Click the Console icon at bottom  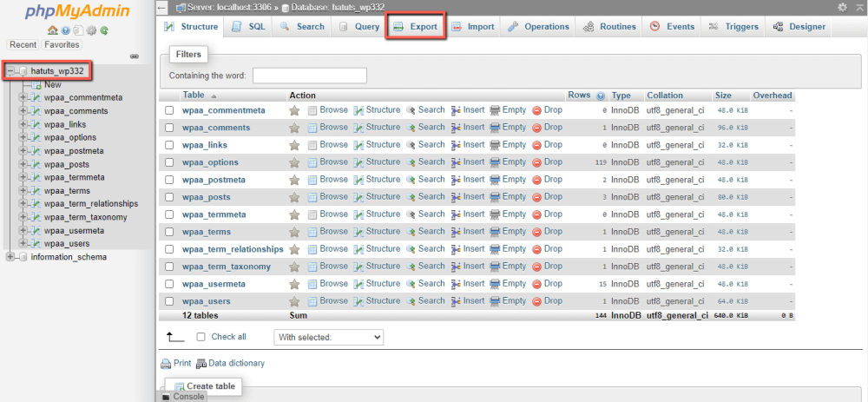(166, 397)
